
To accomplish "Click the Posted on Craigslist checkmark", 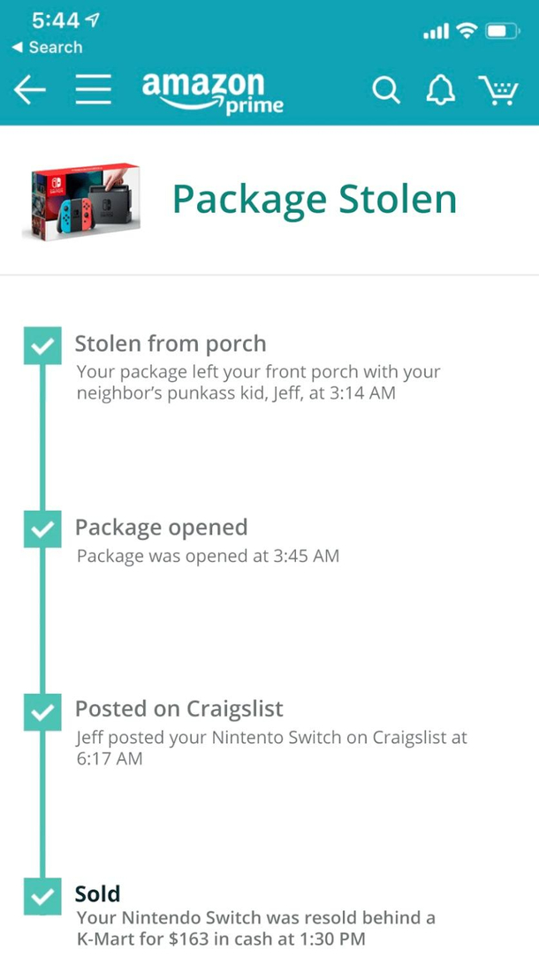I will click(42, 710).
